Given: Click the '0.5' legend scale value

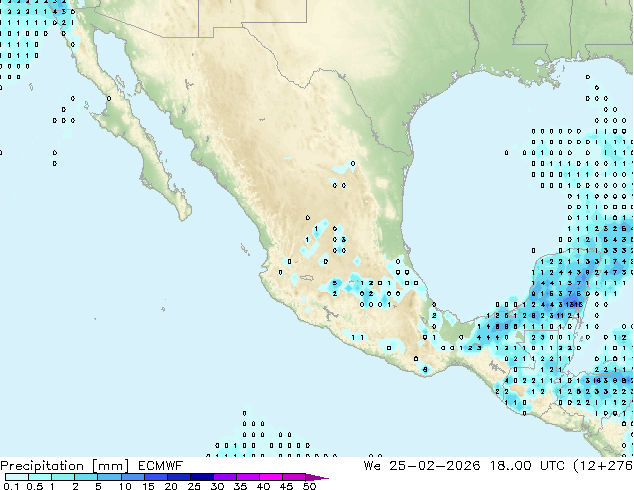Looking at the screenshot, I should [x=35, y=486].
